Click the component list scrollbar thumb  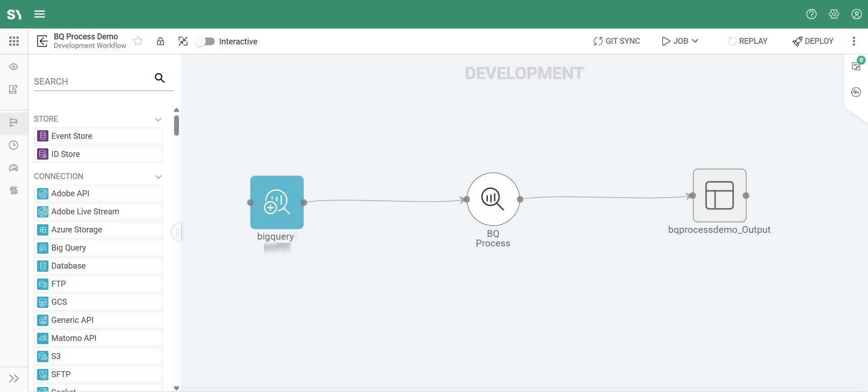pos(176,125)
